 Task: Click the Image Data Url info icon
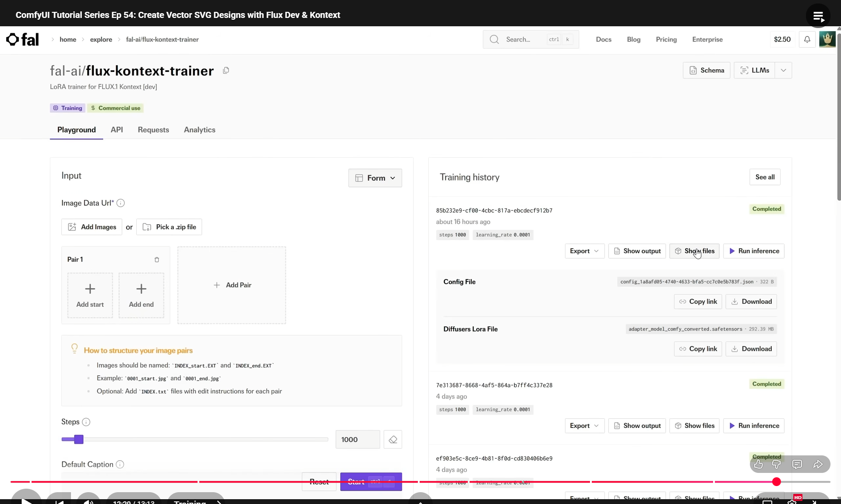point(121,203)
